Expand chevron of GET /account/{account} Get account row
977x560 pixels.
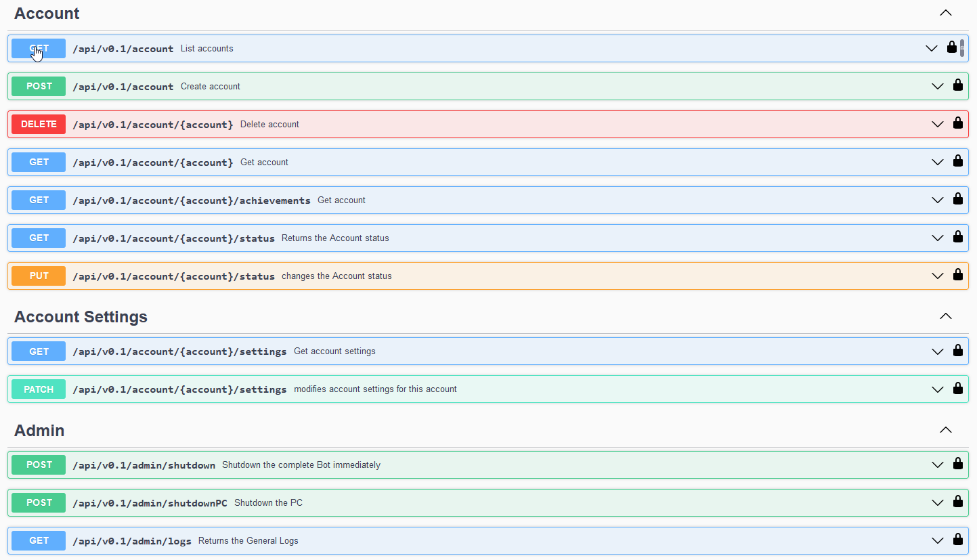coord(938,163)
